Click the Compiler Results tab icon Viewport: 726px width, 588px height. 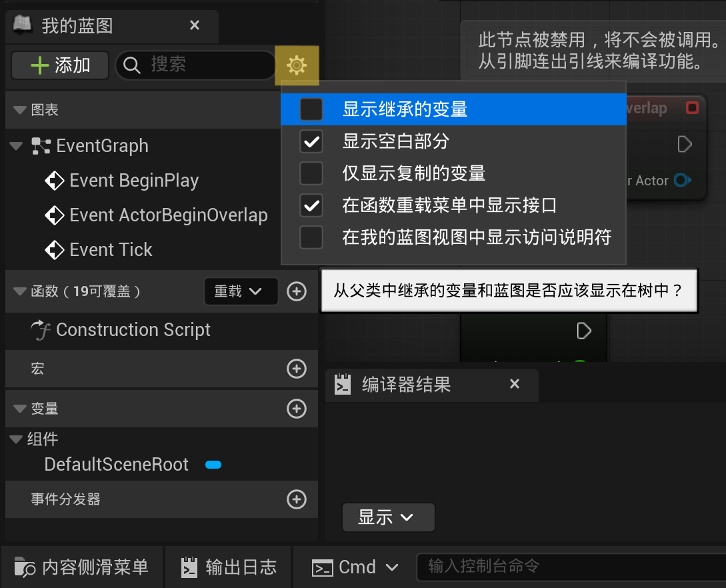coord(343,385)
